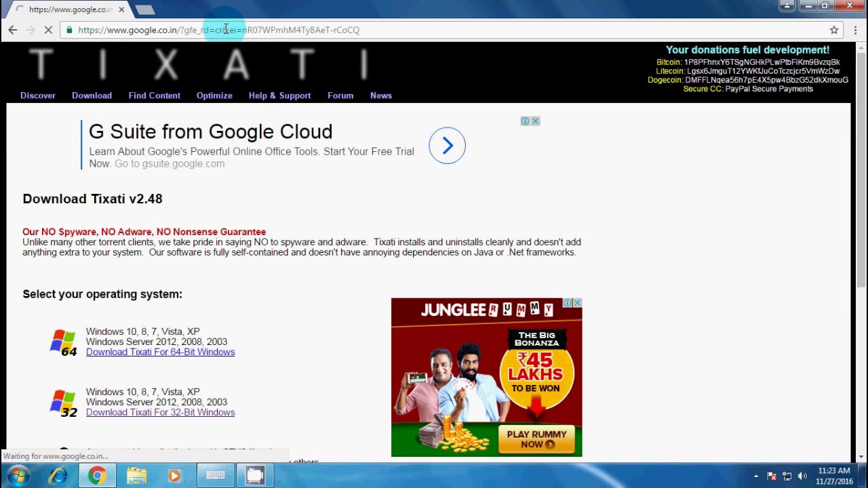Viewport: 868px width, 488px height.
Task: Open the News menu item
Action: point(381,96)
